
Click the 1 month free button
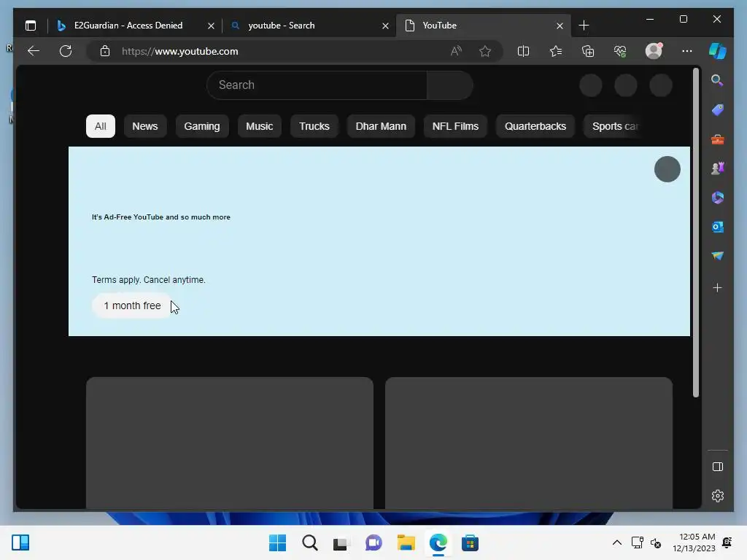[x=133, y=306]
